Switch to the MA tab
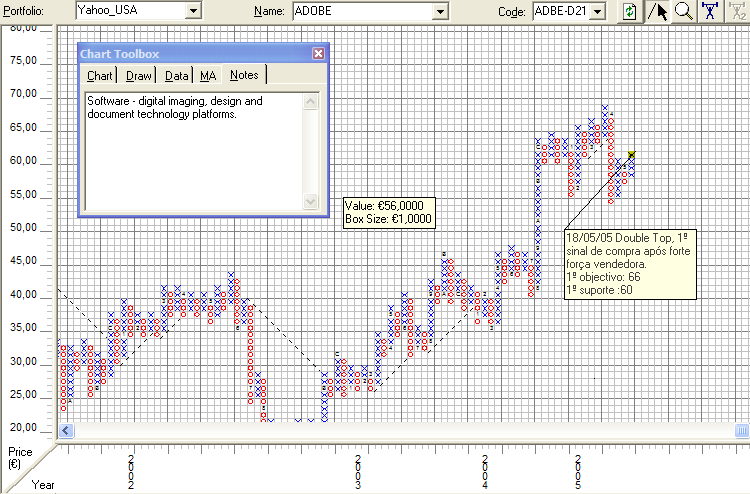The width and height of the screenshot is (750, 494). (208, 76)
